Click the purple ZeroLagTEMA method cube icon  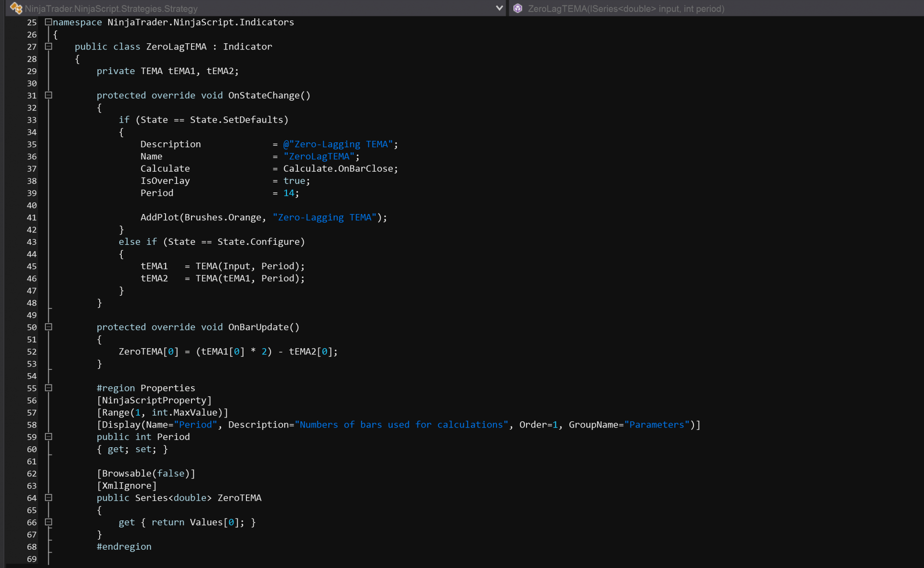[x=518, y=8]
